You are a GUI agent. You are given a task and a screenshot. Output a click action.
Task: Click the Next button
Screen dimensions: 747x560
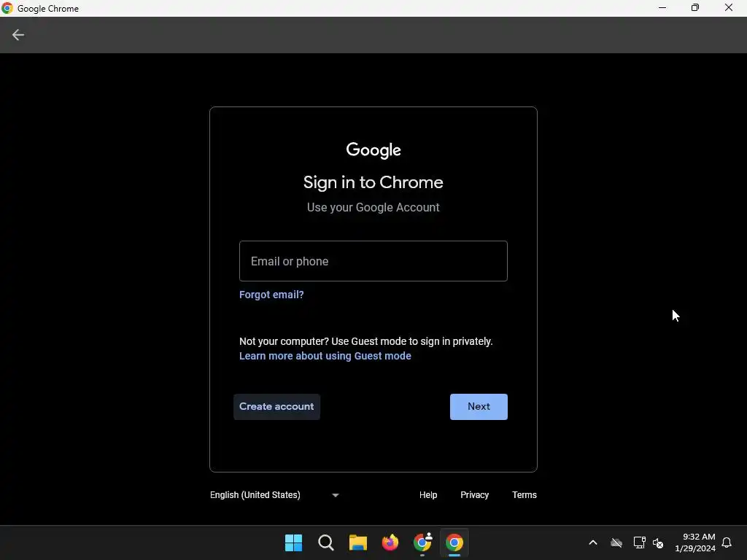pos(479,407)
